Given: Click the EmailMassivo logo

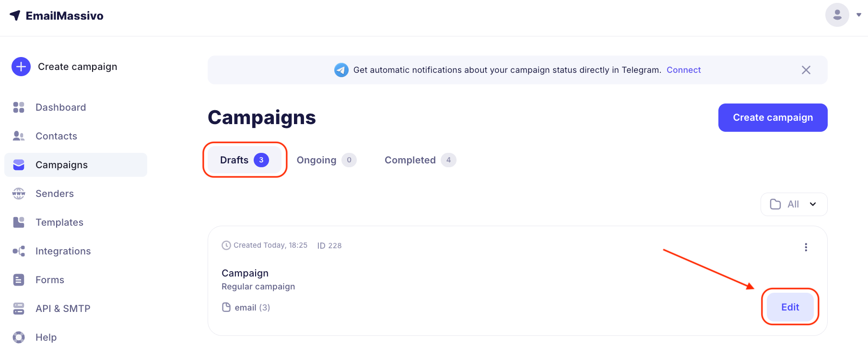Looking at the screenshot, I should 57,16.
